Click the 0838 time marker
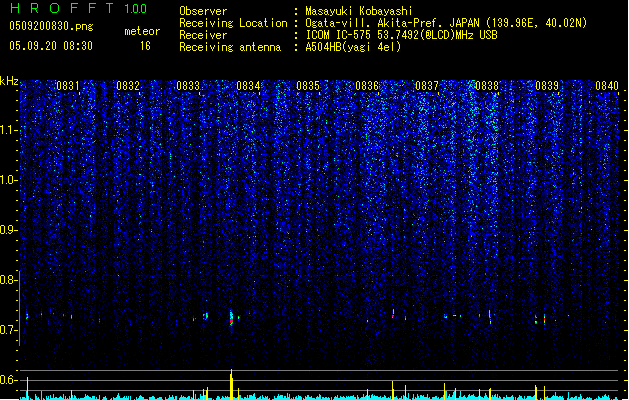The width and height of the screenshot is (629, 400). click(487, 86)
